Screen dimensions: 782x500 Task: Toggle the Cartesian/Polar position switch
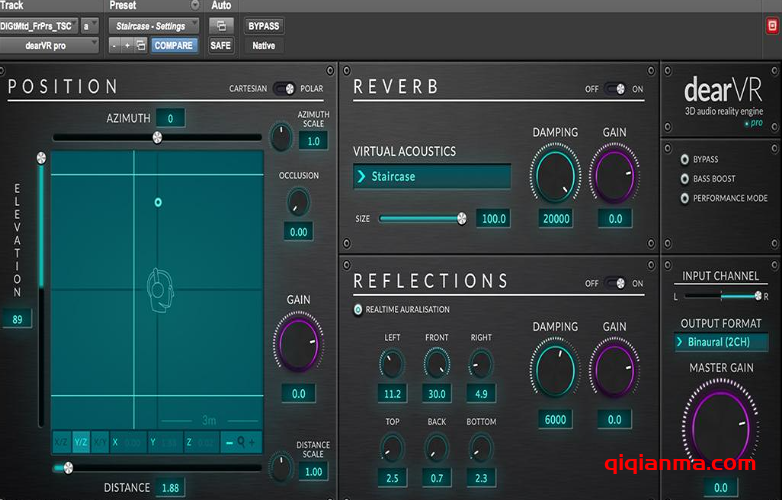[x=285, y=88]
